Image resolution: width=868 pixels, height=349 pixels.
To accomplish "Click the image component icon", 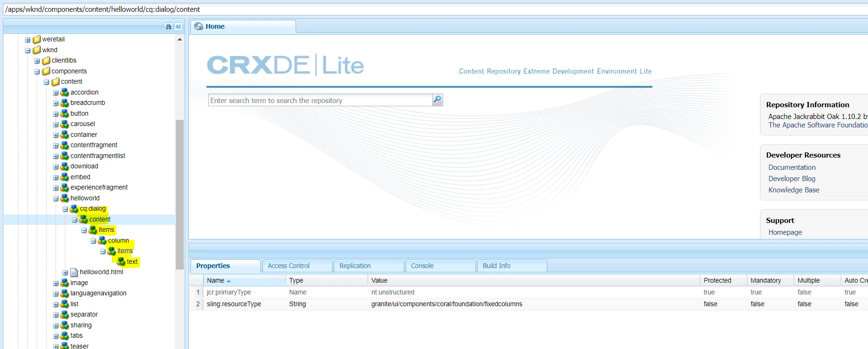I will tap(65, 283).
